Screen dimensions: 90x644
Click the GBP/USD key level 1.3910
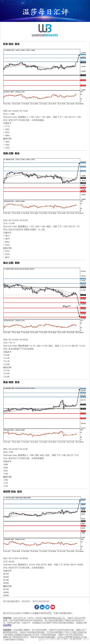click(x=6, y=236)
